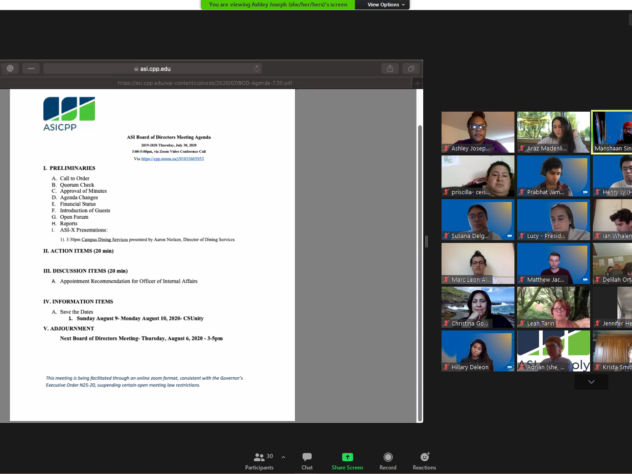Click muted mic icon on Lucy tile
This screenshot has height=474, width=632.
[522, 236]
